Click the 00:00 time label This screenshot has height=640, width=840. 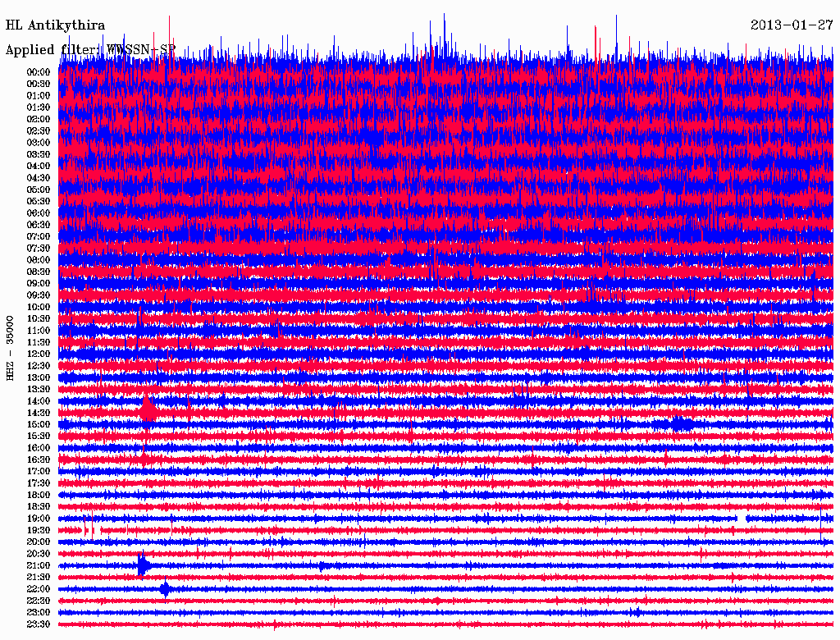(39, 72)
